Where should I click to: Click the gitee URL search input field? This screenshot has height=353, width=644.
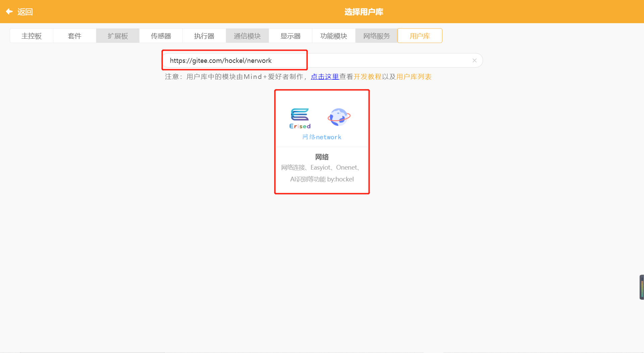234,60
